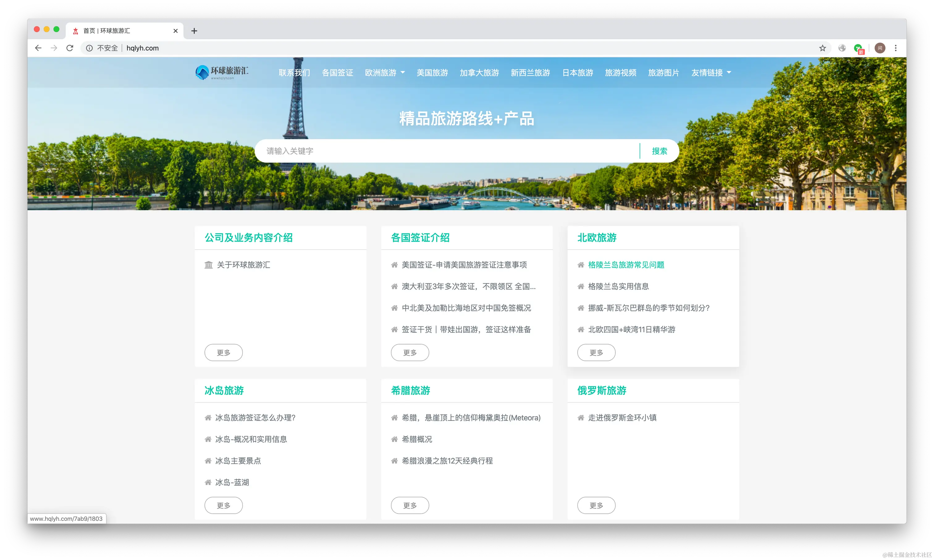The width and height of the screenshot is (934, 560).
Task: Click building icon beside 关于环球旅游汇
Action: click(x=208, y=265)
